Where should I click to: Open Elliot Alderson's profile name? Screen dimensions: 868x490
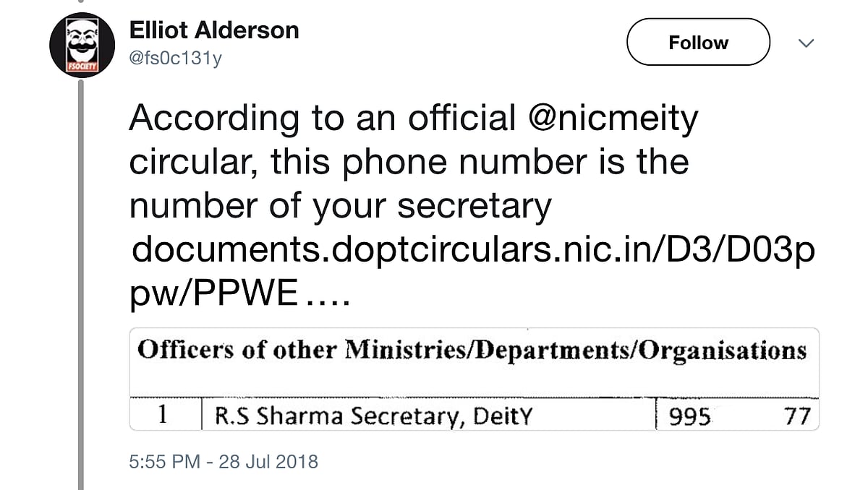tap(213, 30)
